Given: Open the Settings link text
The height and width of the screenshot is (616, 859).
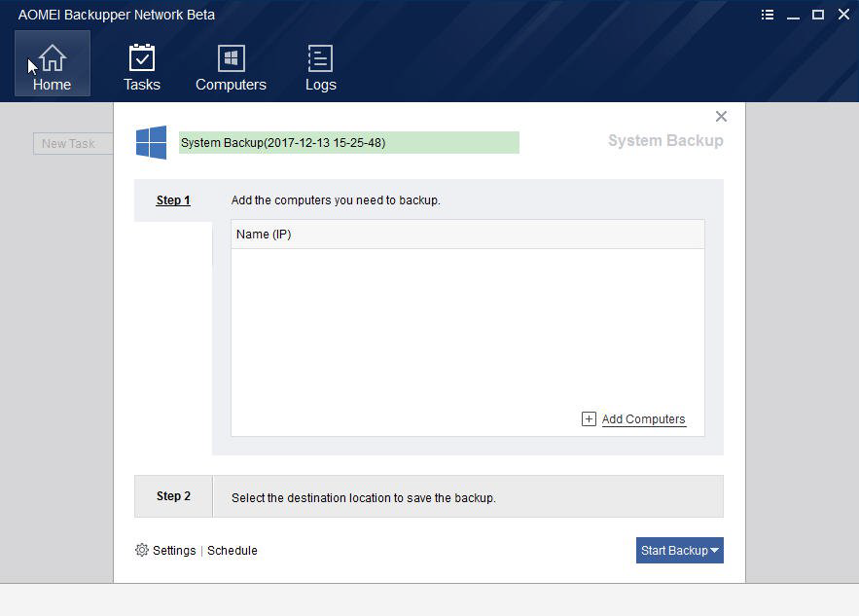Looking at the screenshot, I should 174,550.
